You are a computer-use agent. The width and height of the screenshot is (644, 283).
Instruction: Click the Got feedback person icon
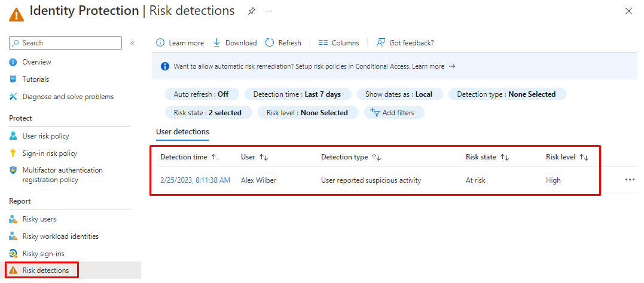click(381, 43)
